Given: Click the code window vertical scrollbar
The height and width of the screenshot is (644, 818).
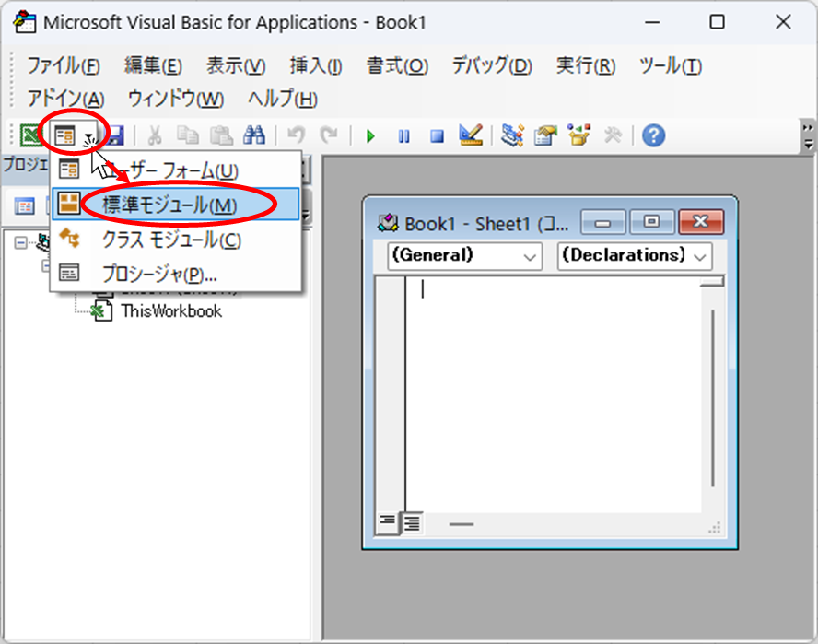Looking at the screenshot, I should pos(713,398).
